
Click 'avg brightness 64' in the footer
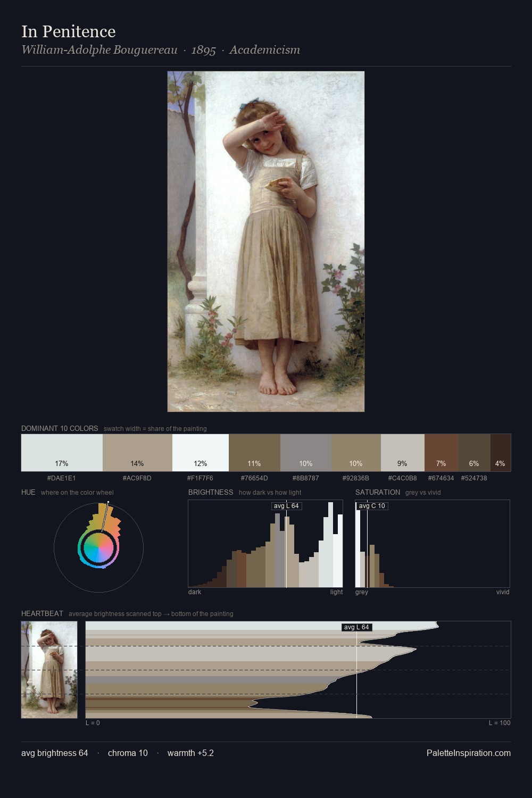tap(55, 753)
